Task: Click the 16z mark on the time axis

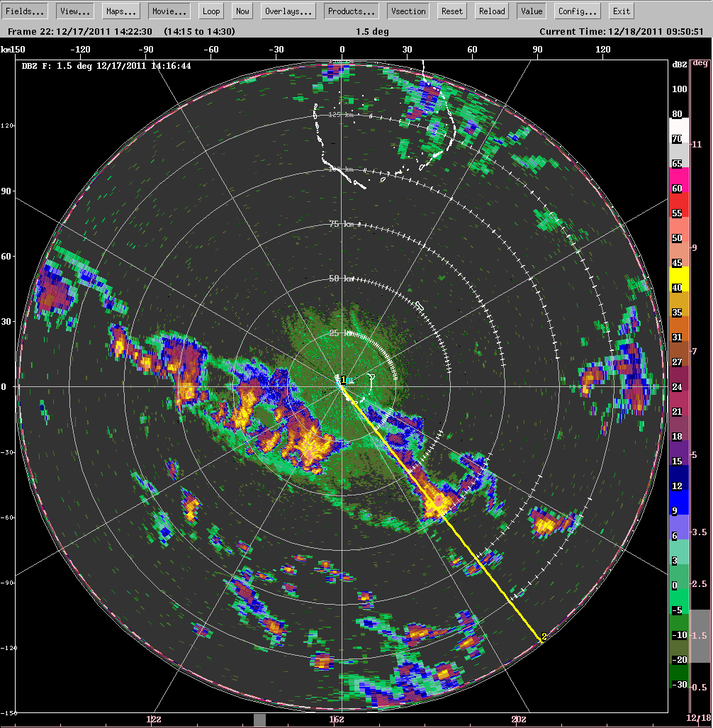Action: 337,719
